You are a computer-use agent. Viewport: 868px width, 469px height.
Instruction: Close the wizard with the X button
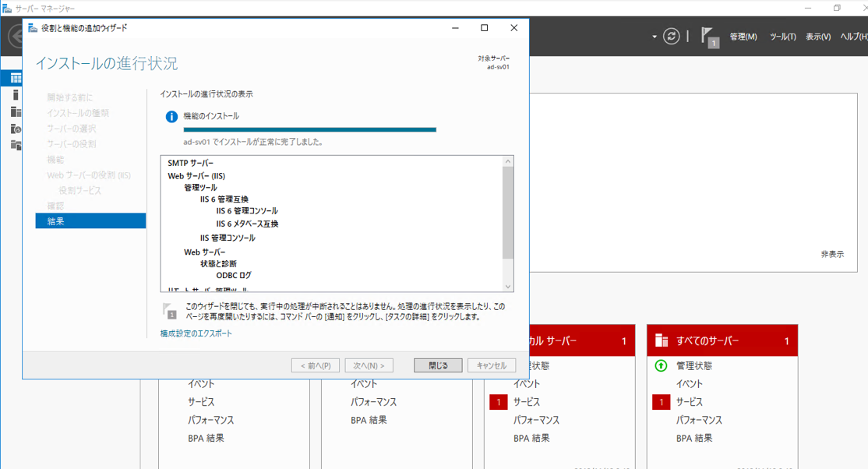[513, 28]
